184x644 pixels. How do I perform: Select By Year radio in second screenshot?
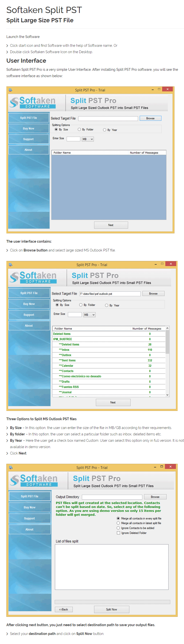coord(107,306)
